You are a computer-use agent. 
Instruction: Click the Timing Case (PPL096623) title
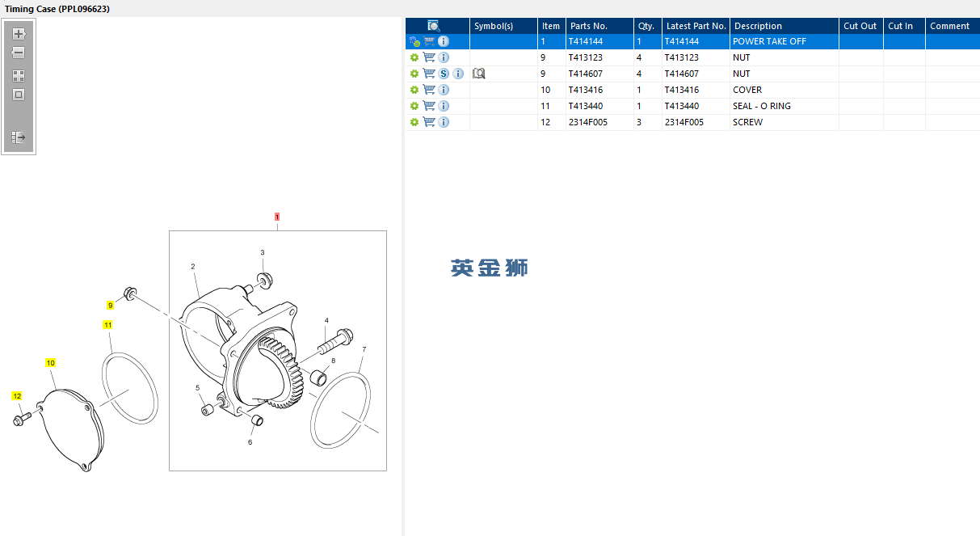(x=57, y=8)
